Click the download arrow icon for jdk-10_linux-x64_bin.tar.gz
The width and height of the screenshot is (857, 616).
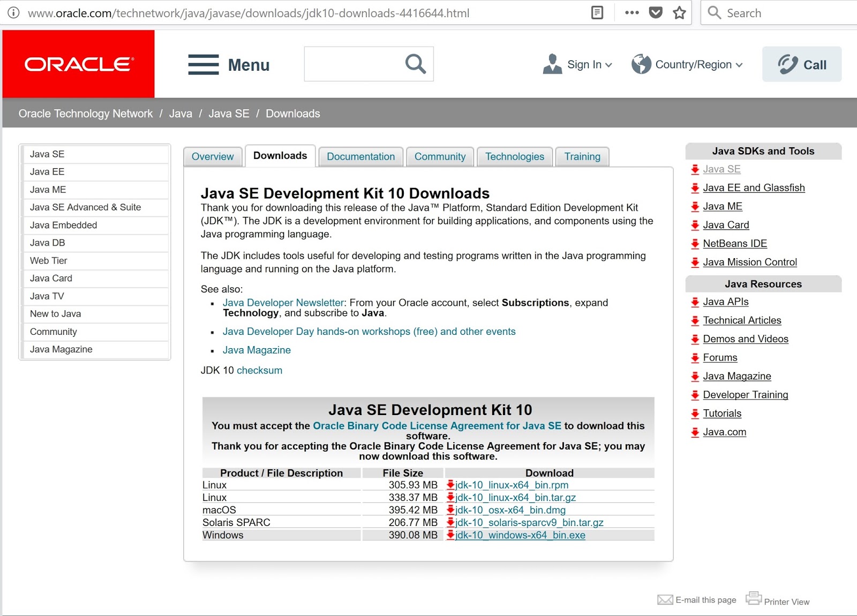[x=450, y=497]
